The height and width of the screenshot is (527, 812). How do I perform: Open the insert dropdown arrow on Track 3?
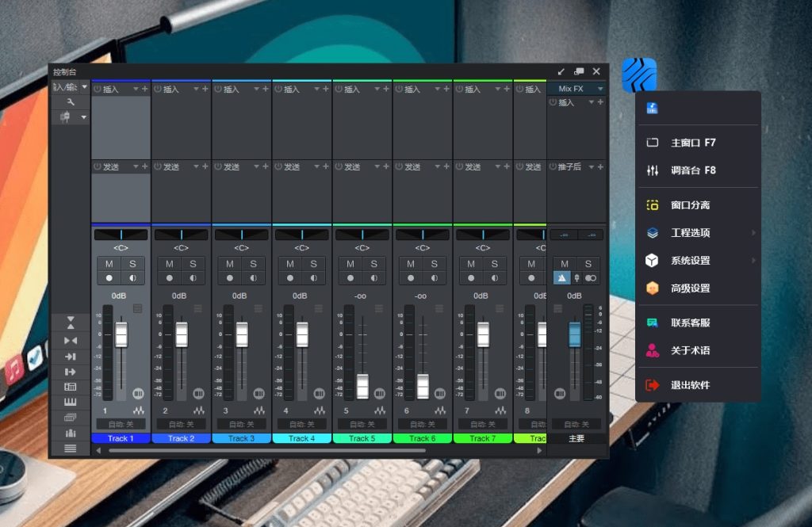[256, 89]
